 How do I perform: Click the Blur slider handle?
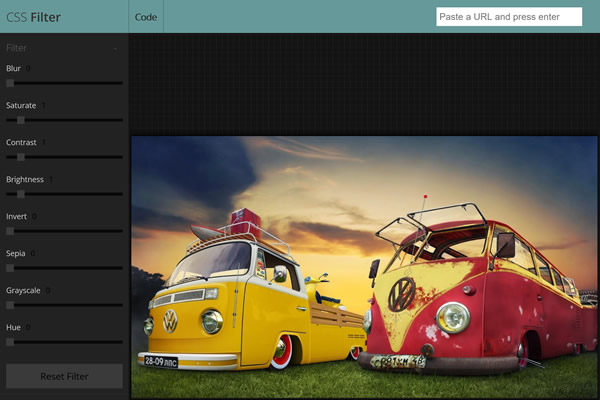click(10, 83)
